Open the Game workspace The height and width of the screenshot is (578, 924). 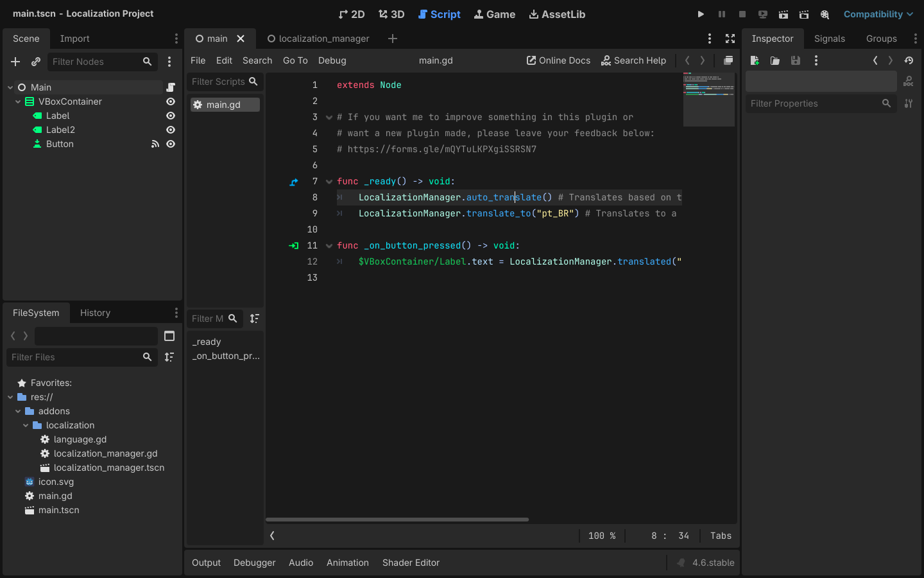[495, 14]
